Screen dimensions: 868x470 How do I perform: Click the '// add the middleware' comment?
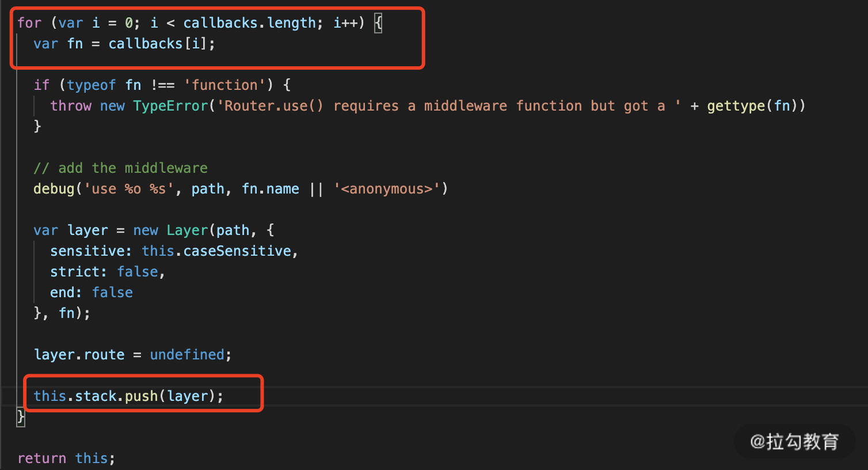pos(120,168)
